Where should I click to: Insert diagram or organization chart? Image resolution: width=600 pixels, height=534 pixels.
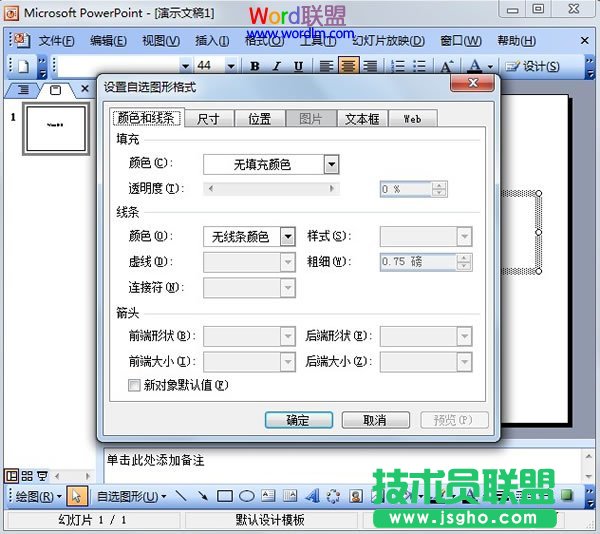(x=334, y=496)
